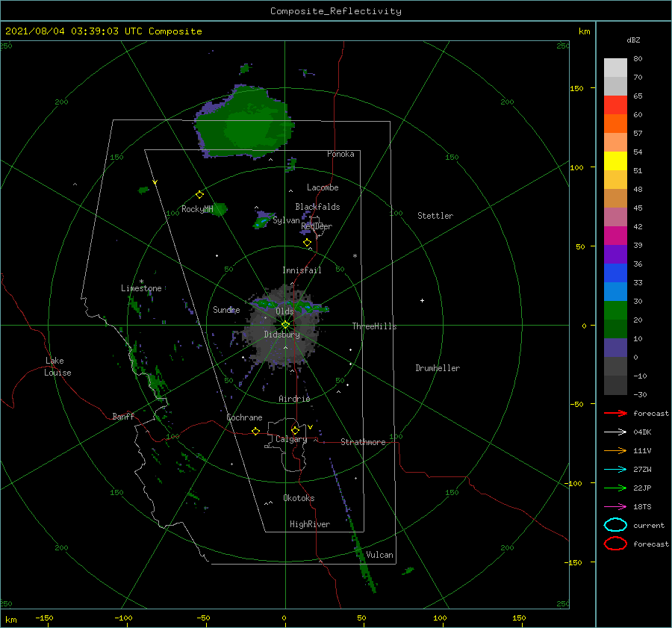Click the magenta 42 dBZ color swatch
The width and height of the screenshot is (672, 628).
click(615, 236)
